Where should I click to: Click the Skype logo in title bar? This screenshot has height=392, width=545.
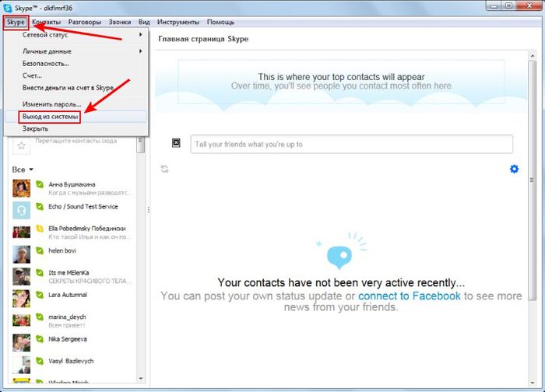click(x=7, y=8)
